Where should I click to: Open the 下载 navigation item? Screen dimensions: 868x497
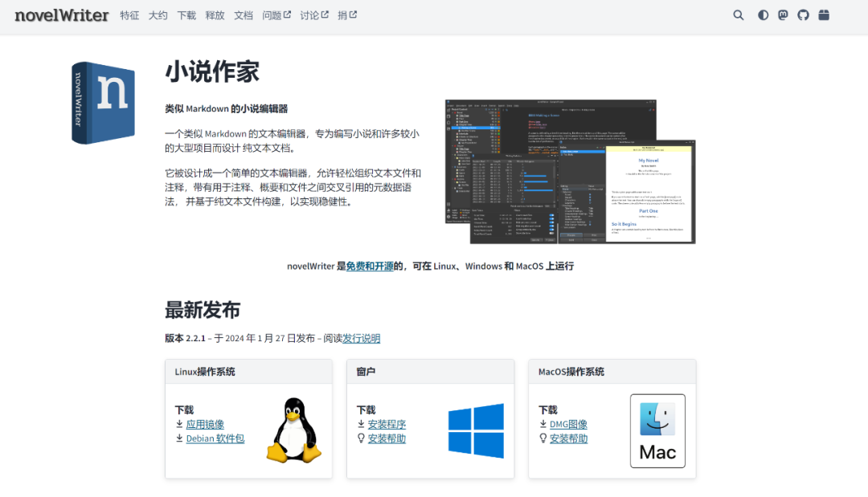[x=186, y=15]
